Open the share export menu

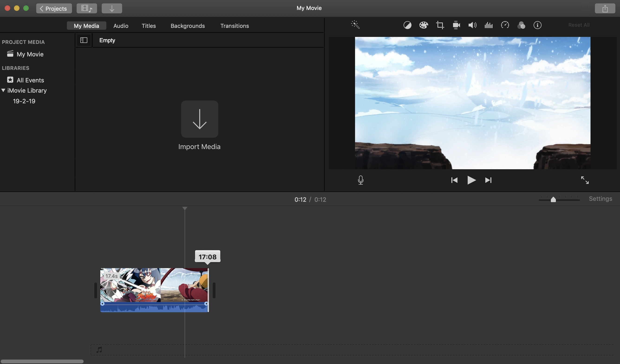(605, 9)
